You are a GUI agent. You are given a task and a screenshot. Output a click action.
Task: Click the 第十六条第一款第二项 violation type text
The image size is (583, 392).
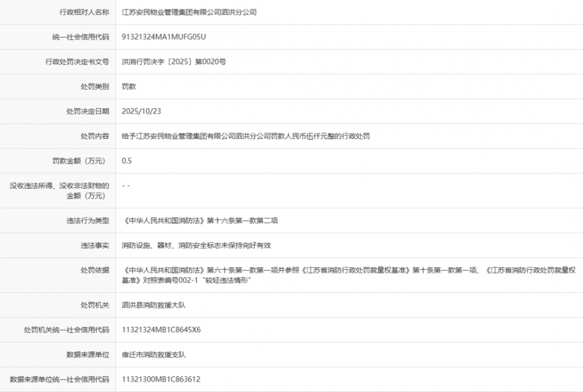click(x=201, y=221)
